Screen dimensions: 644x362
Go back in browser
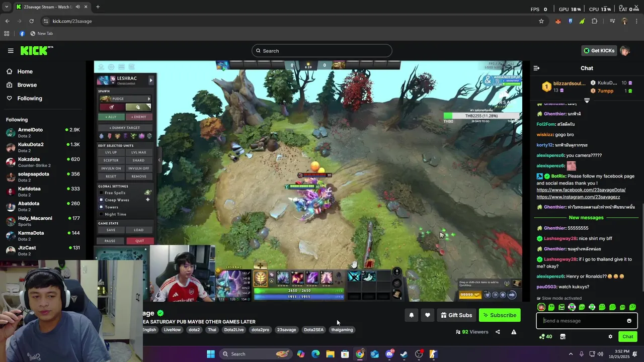[x=7, y=21]
